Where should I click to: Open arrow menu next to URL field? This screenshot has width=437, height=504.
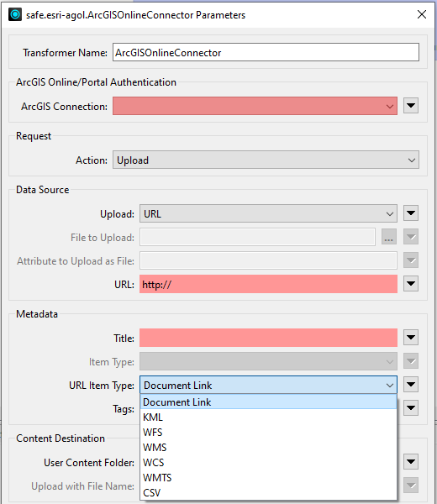(411, 284)
